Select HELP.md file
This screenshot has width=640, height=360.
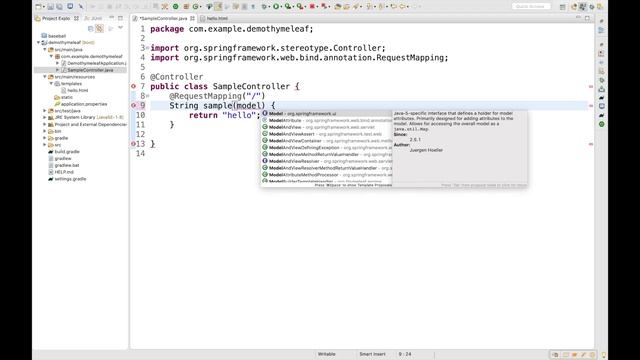pos(61,172)
